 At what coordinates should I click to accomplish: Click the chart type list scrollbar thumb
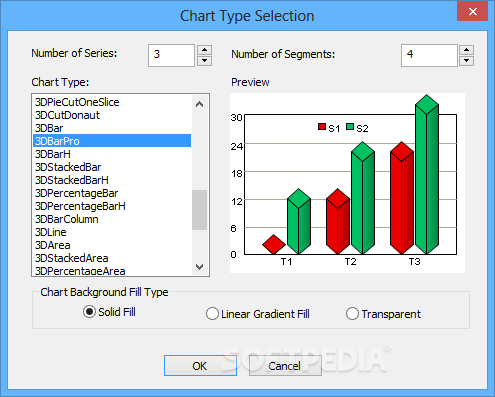tap(199, 210)
